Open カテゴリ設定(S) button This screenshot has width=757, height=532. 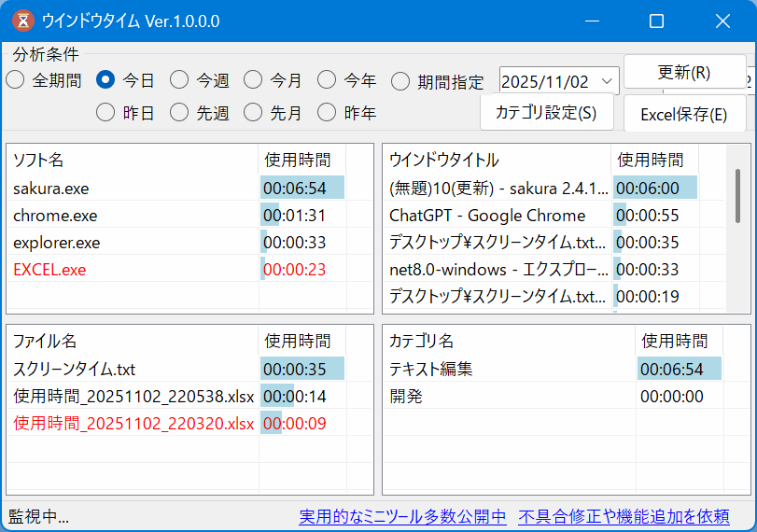point(546,113)
